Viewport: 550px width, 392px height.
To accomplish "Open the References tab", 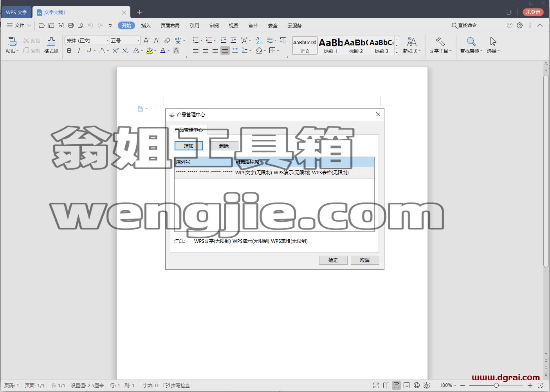I will [195, 25].
